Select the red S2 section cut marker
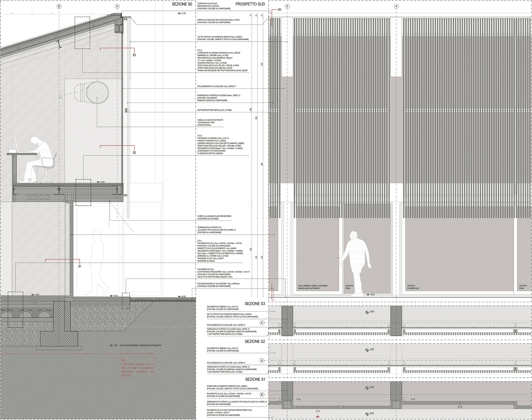Screen dimensions: 532x420 click(x=134, y=153)
